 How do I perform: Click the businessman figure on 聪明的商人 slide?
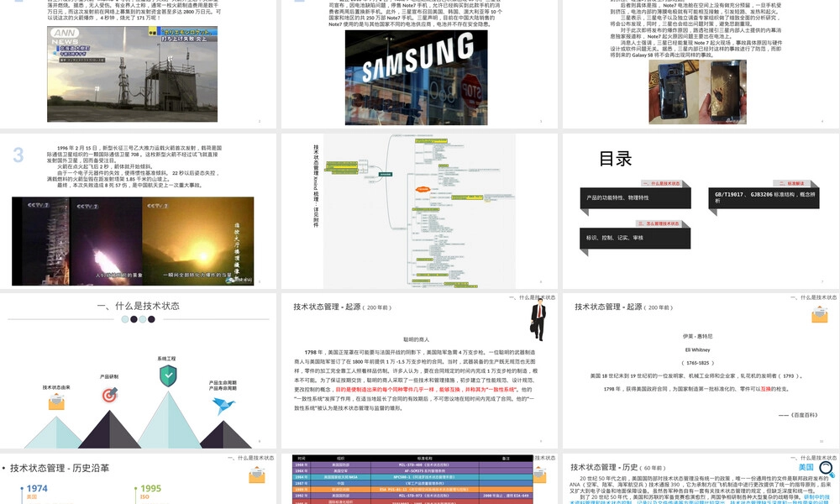[x=538, y=320]
